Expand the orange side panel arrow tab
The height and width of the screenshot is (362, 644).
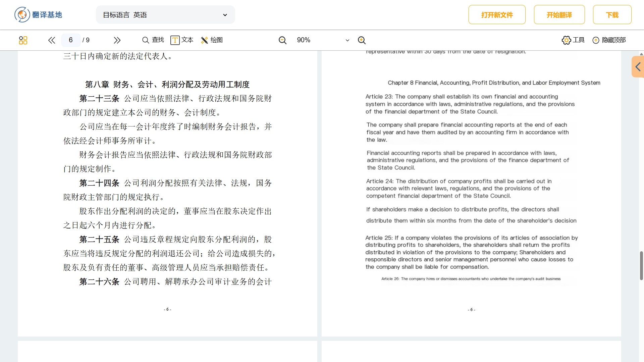coord(638,67)
